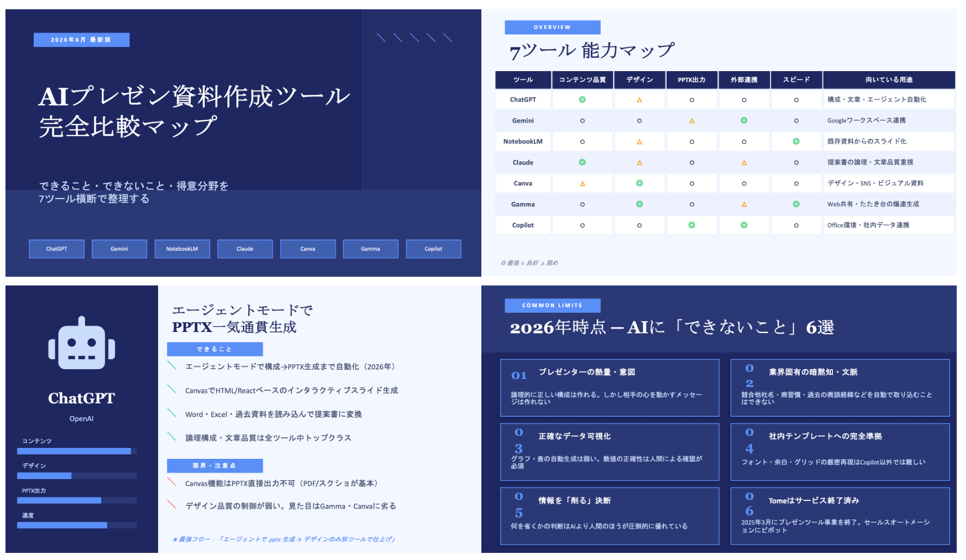Click the コンテンツ品質 column header
966x560 pixels.
point(582,80)
